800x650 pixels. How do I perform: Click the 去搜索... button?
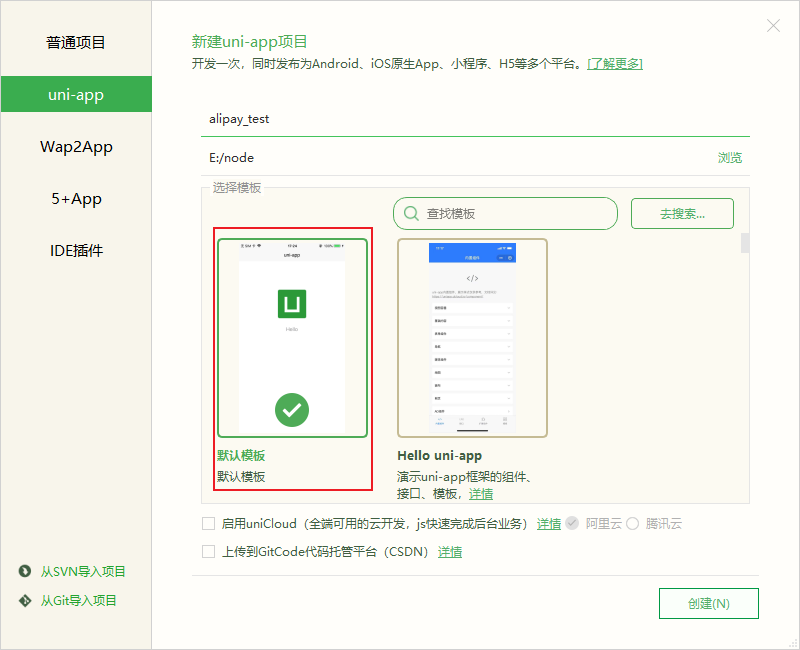pyautogui.click(x=682, y=213)
